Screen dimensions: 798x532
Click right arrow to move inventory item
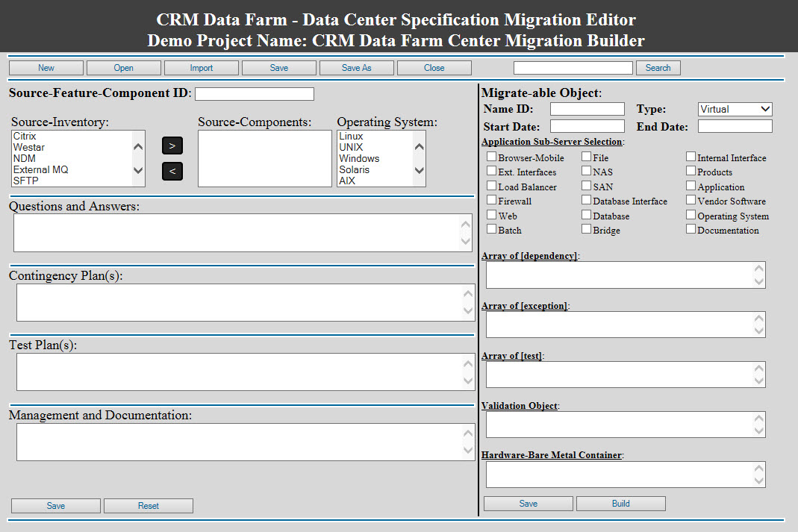172,145
